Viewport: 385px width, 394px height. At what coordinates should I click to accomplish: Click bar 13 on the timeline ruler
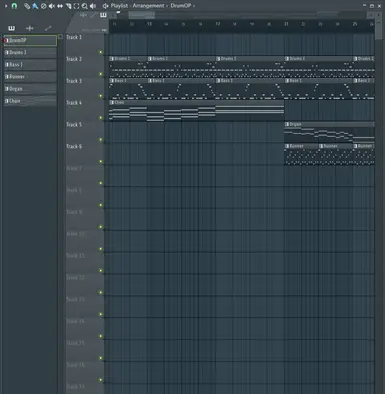[149, 24]
